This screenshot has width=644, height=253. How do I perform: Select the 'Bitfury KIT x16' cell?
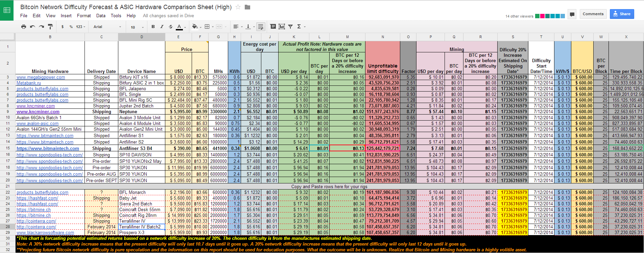[142, 77]
